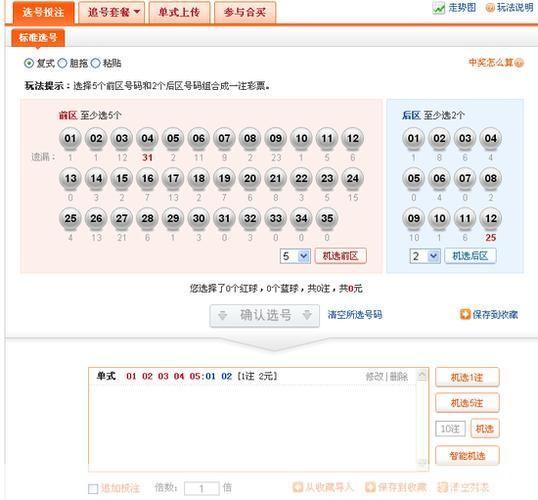Screen dimensions: 538x500
Task: Click the 机选 button beside 10注 field
Action: (x=485, y=428)
